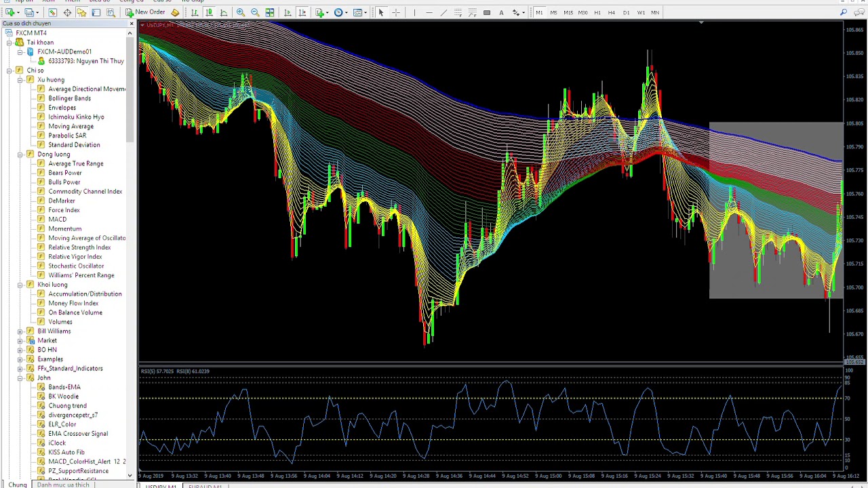Zoom out of the chart
This screenshot has width=868, height=488.
click(x=255, y=12)
